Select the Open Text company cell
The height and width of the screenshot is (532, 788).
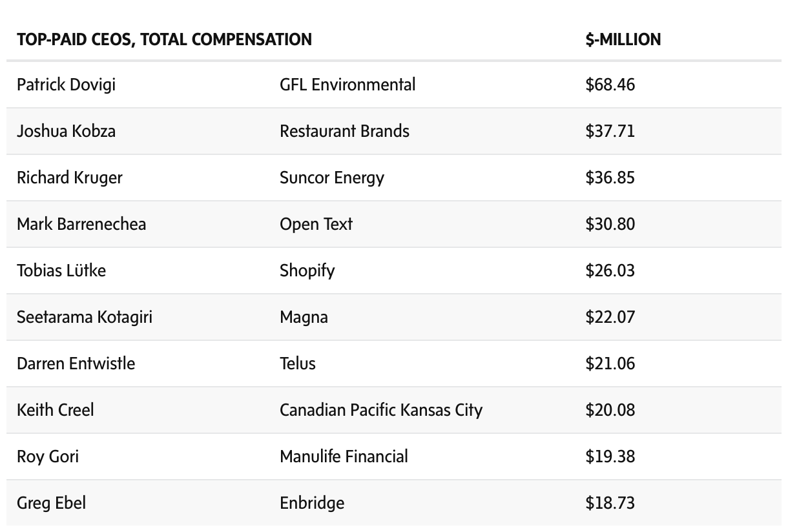pos(316,224)
